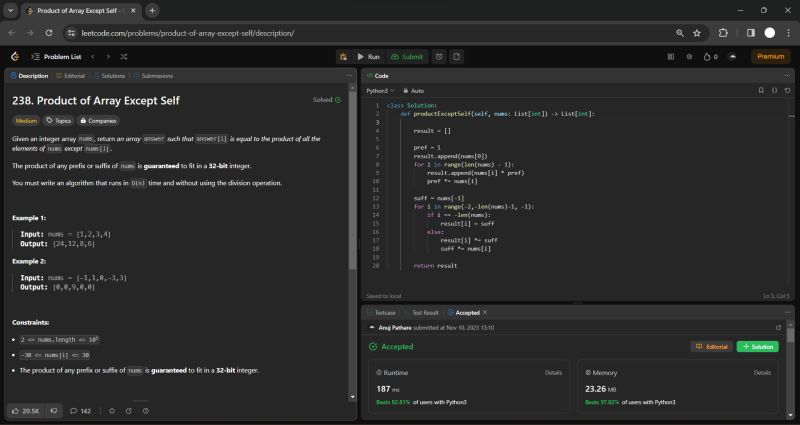Screen dimensions: 800x425
Task: Click the green Solution button
Action: click(757, 346)
